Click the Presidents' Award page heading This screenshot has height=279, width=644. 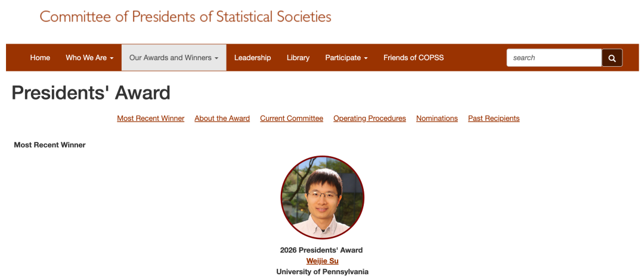pos(91,93)
